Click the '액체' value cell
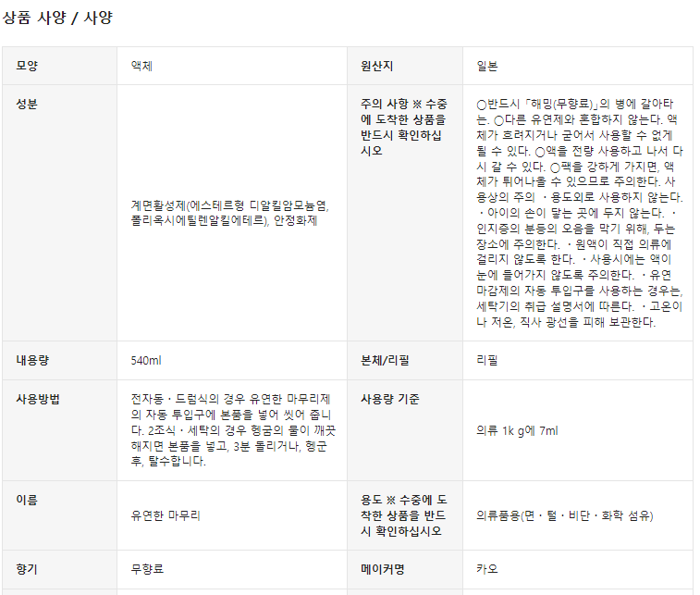The height and width of the screenshot is (595, 700). 232,66
